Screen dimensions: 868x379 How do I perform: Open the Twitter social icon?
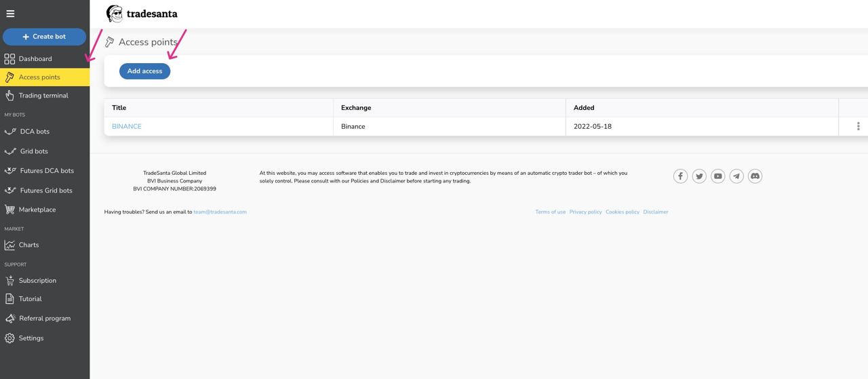pyautogui.click(x=699, y=176)
